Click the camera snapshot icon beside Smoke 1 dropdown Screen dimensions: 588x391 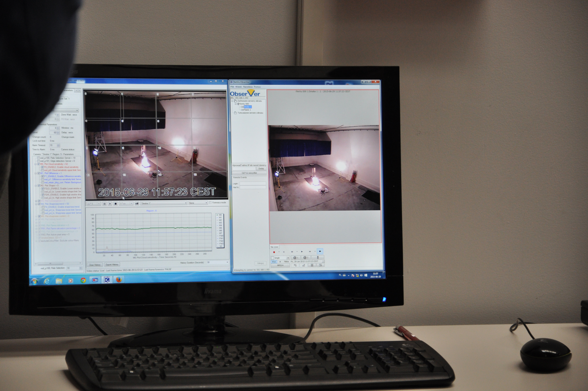[137, 203]
